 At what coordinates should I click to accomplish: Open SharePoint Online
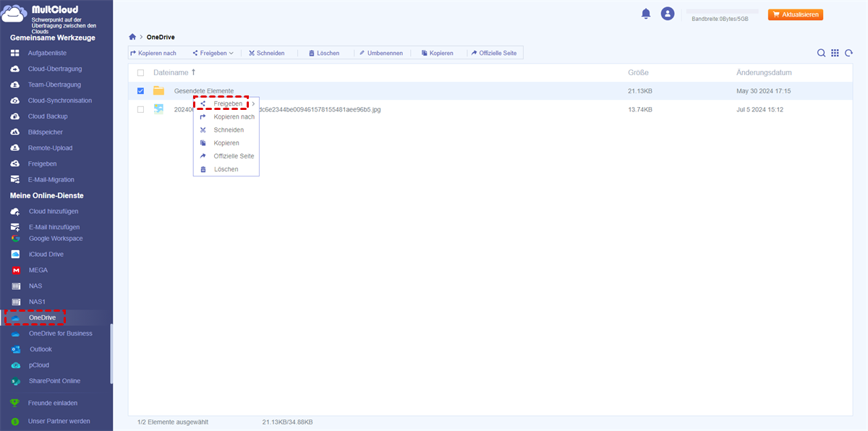click(x=56, y=381)
